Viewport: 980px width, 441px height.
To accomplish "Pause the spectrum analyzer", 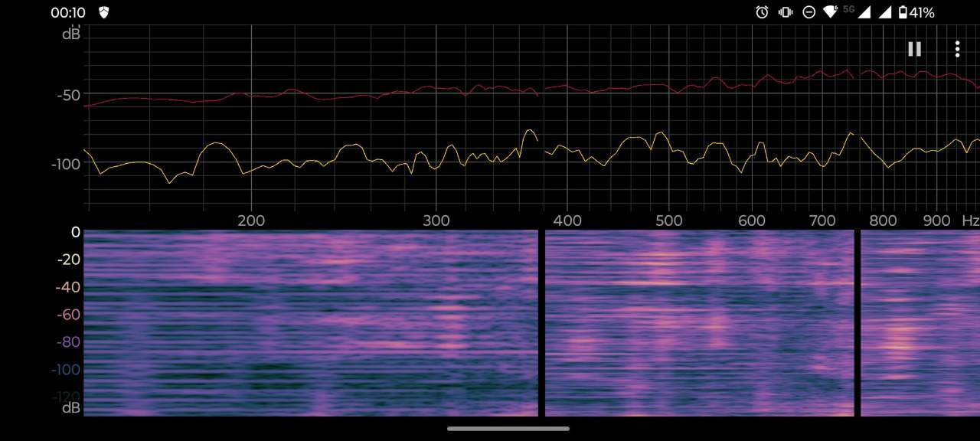I will 914,49.
